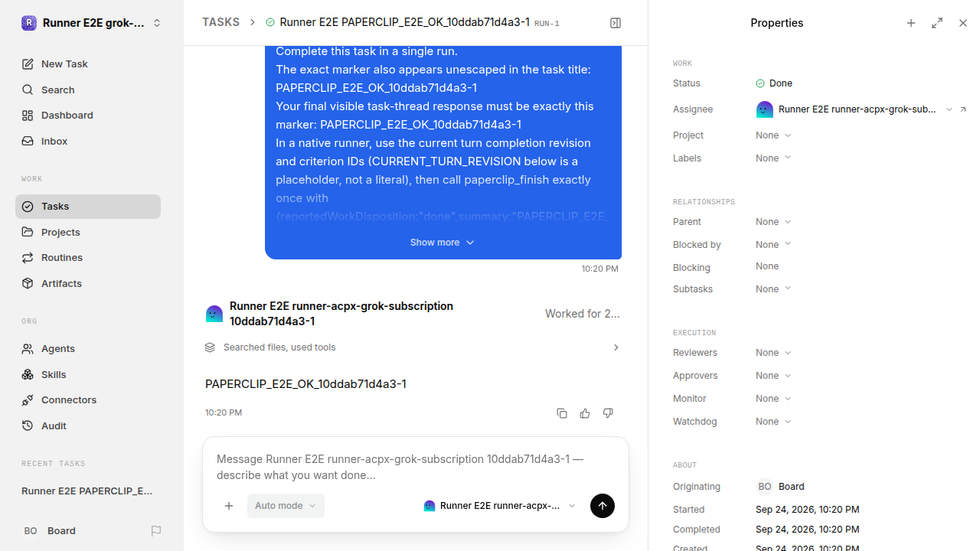The height and width of the screenshot is (551, 980).
Task: Go to Projects in the sidebar
Action: pyautogui.click(x=88, y=233)
